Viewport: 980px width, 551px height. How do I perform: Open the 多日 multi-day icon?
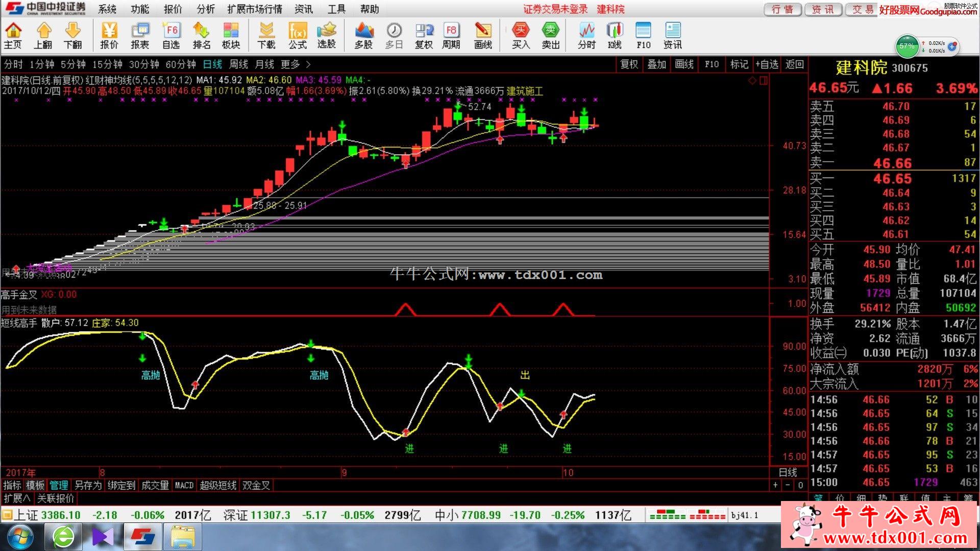tap(394, 36)
